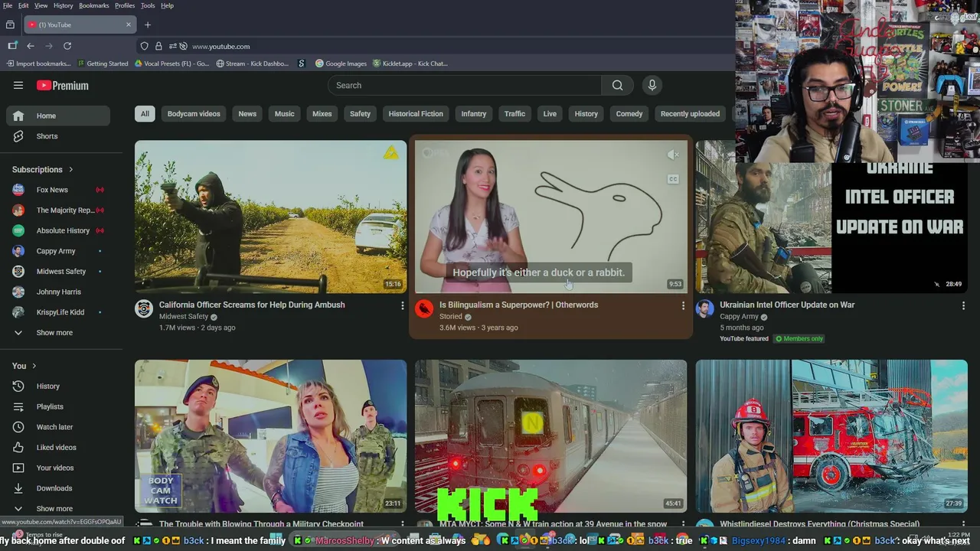Toggle captions on the Bilingualism preview
Image resolution: width=980 pixels, height=551 pixels.
click(x=673, y=179)
